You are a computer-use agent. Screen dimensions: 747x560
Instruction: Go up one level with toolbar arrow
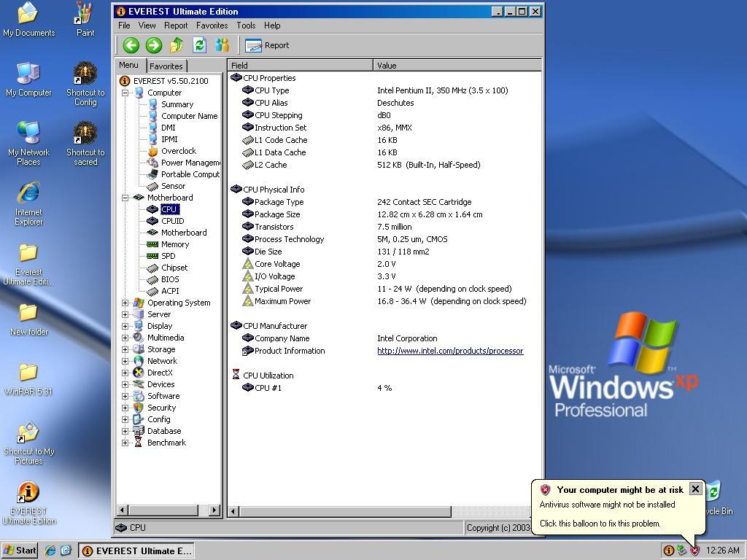click(x=177, y=45)
